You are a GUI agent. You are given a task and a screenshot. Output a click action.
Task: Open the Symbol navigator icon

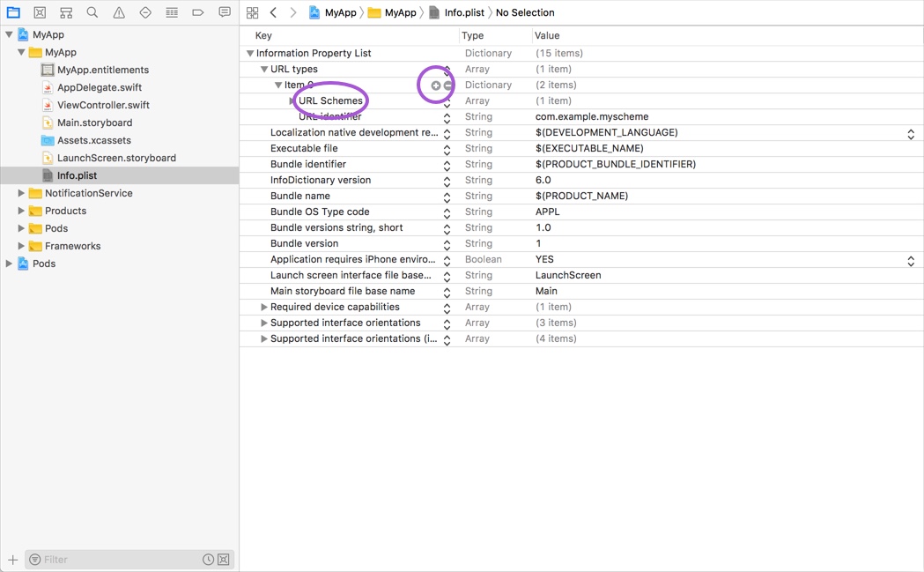pos(66,12)
